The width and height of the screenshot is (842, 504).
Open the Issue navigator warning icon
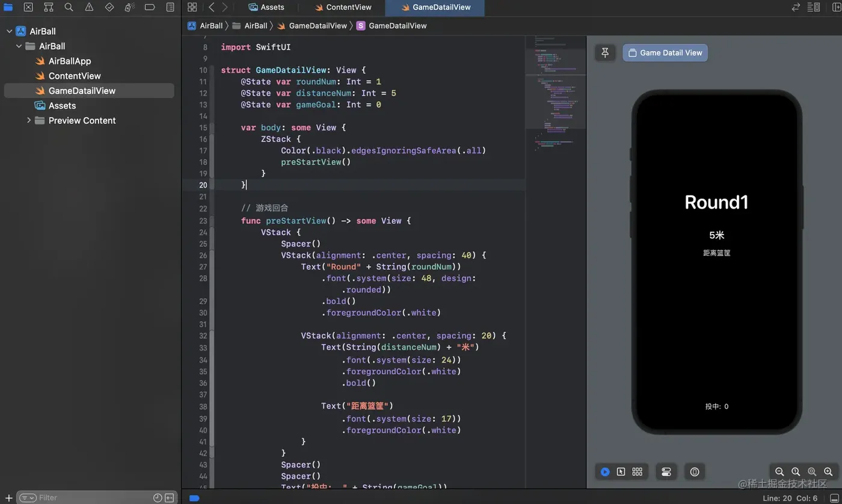coord(89,7)
